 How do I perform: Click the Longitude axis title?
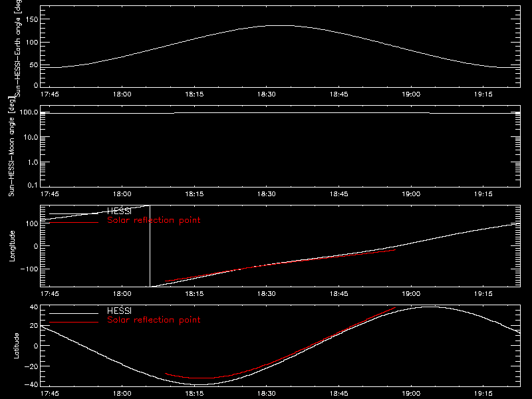12,246
